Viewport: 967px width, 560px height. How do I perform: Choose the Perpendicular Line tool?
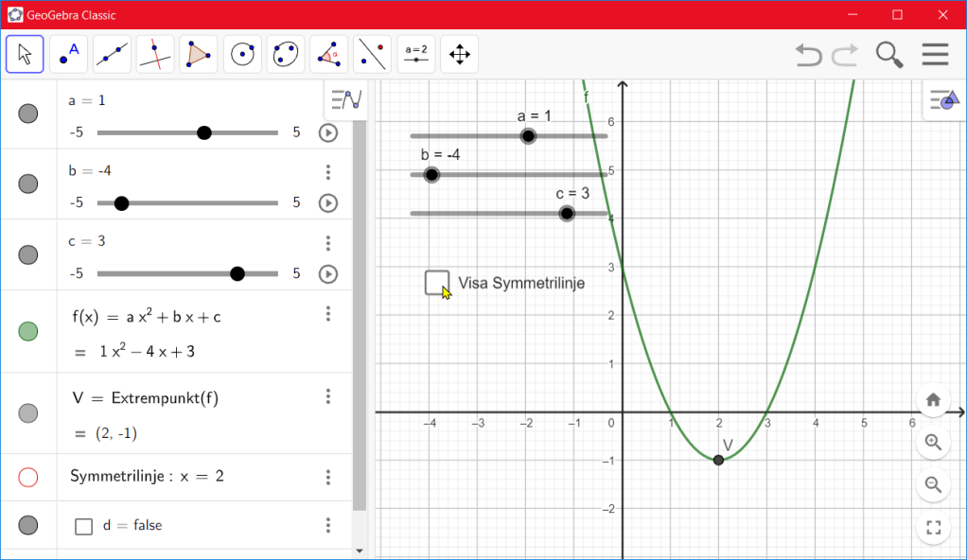(x=155, y=54)
